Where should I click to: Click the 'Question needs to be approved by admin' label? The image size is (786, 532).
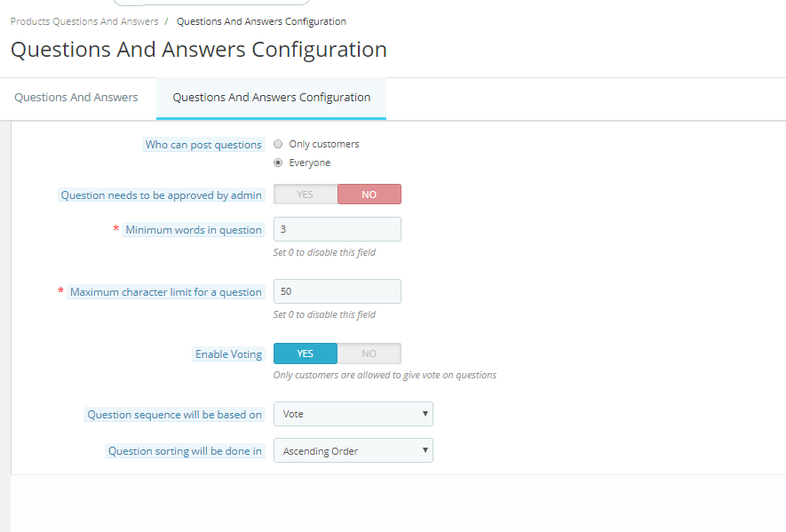[x=161, y=195]
